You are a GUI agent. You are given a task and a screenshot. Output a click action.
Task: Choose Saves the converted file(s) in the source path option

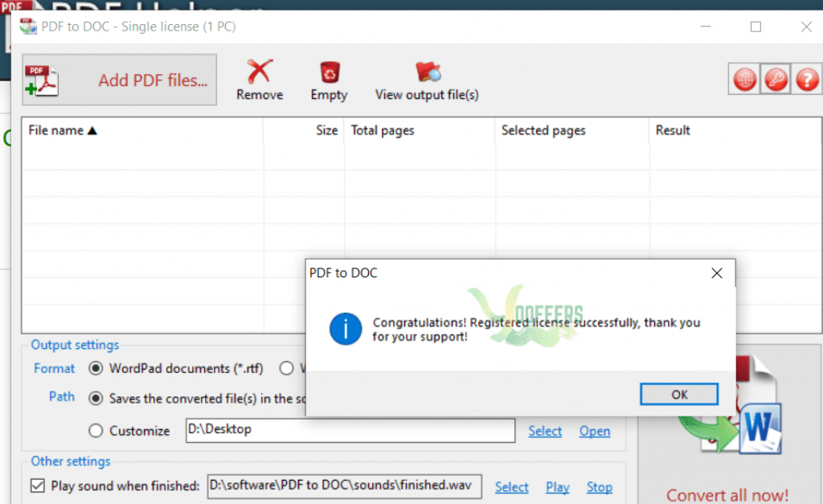click(x=96, y=399)
